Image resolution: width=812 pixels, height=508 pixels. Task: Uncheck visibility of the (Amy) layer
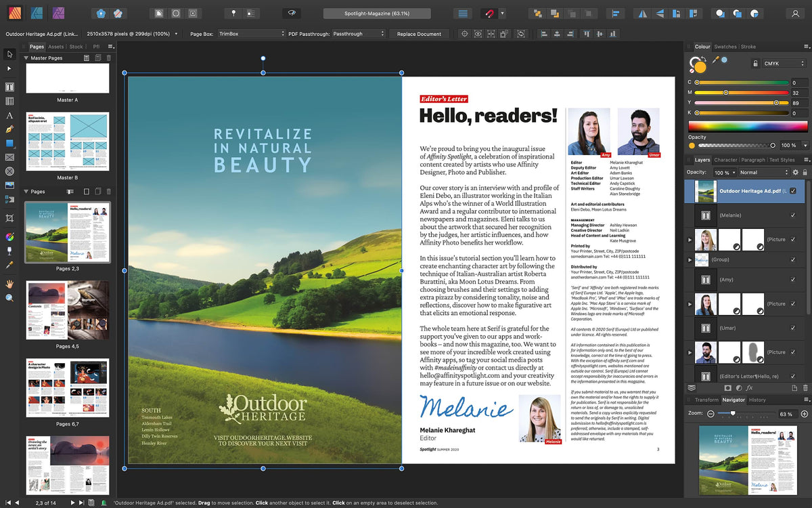[x=793, y=280]
